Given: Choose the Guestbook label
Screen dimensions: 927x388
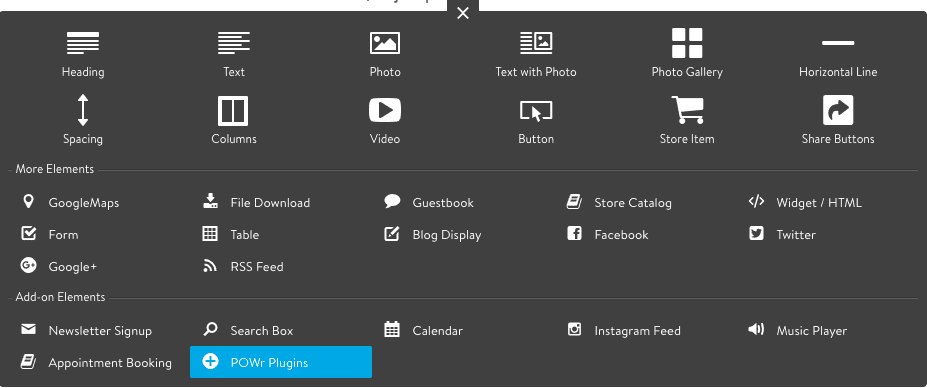Looking at the screenshot, I should pos(443,203).
